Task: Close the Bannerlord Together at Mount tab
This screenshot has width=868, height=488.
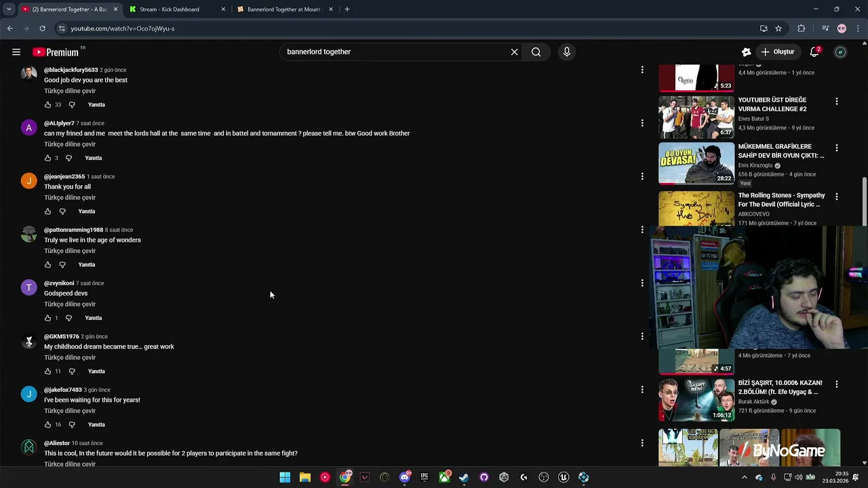Action: [x=331, y=9]
